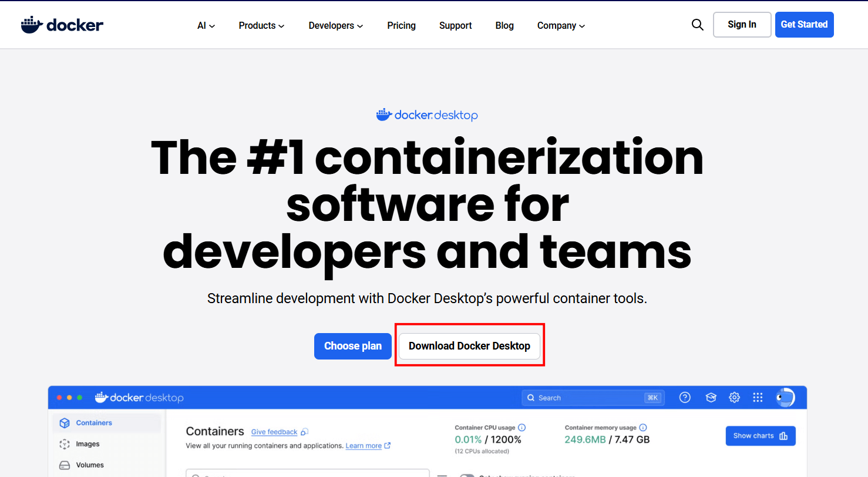This screenshot has height=477, width=868.
Task: Open the Docker home logo
Action: [x=62, y=25]
